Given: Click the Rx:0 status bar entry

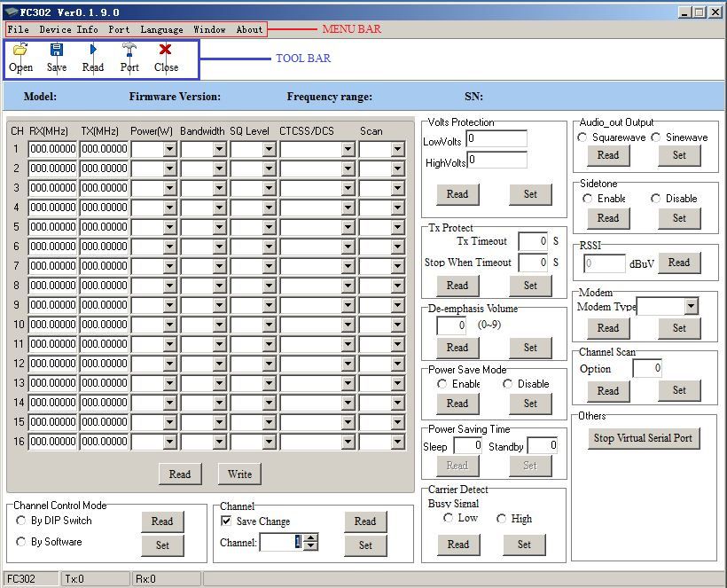Looking at the screenshot, I should point(167,579).
